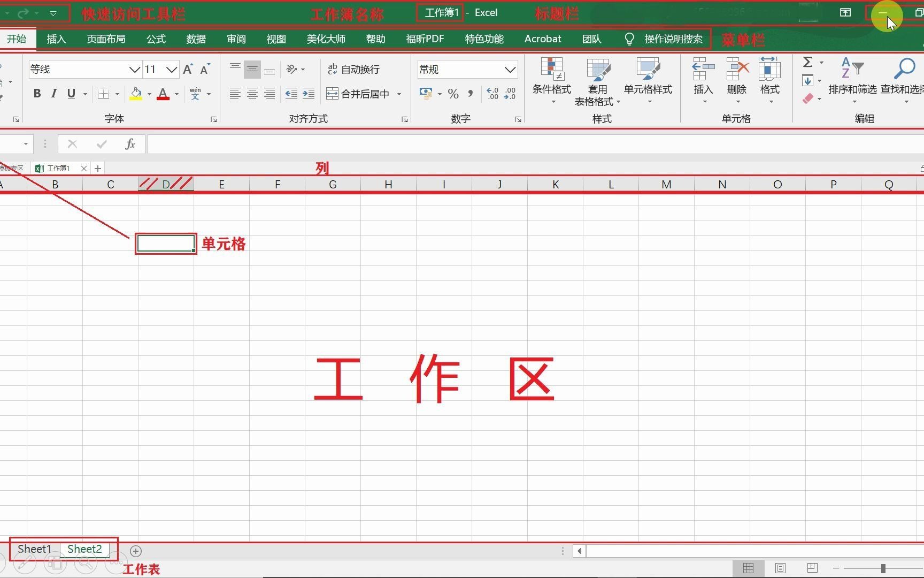924x578 pixels.
Task: Open the fill color dropdown arrow
Action: 149,94
